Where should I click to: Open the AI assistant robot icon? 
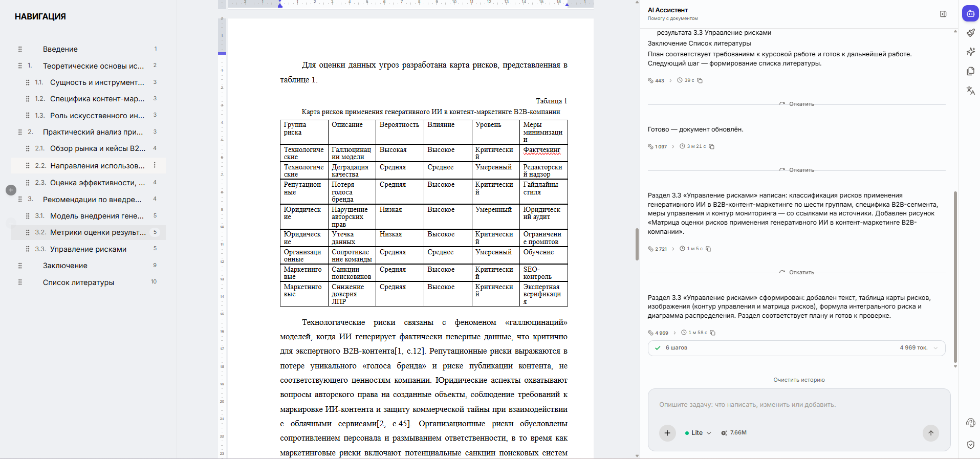point(970,14)
